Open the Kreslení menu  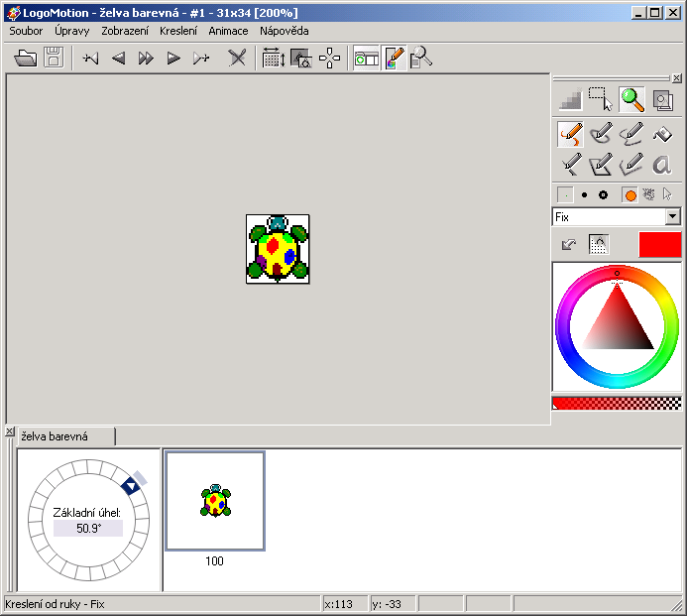click(178, 31)
